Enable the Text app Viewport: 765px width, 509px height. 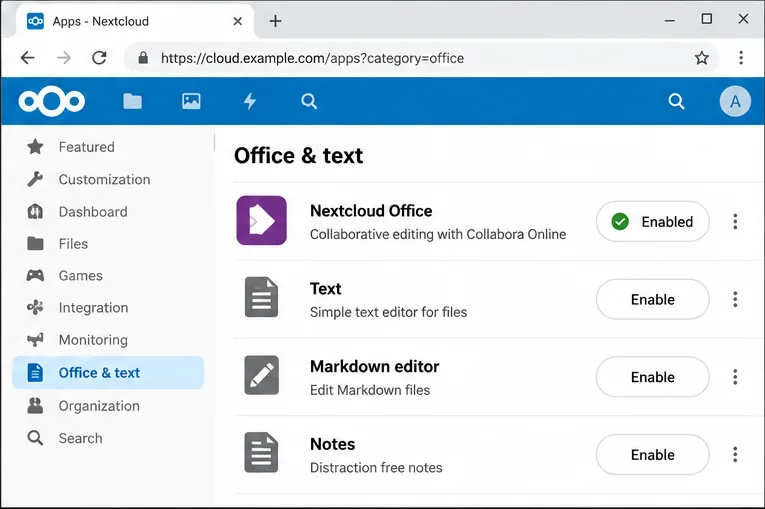pyautogui.click(x=652, y=299)
